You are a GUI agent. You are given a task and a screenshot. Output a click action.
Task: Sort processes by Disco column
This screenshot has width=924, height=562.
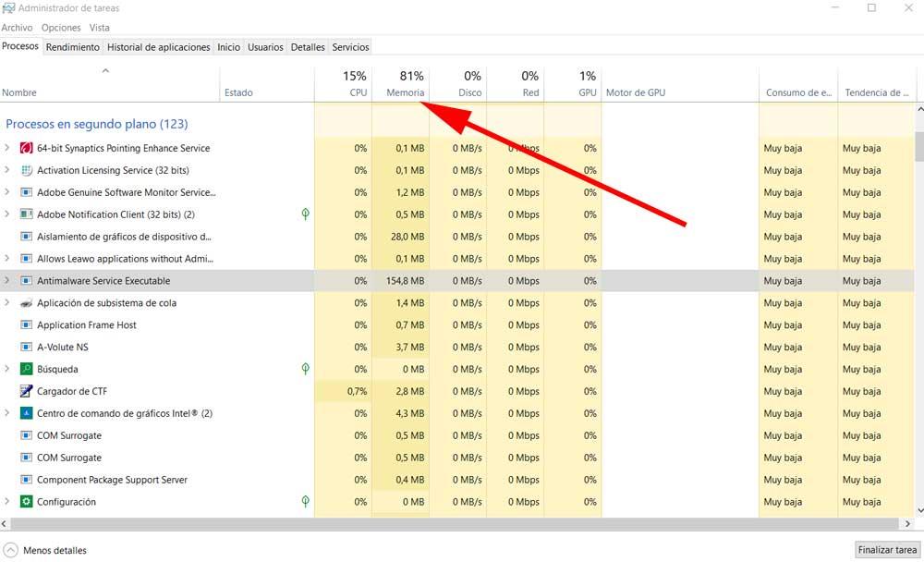(458, 84)
